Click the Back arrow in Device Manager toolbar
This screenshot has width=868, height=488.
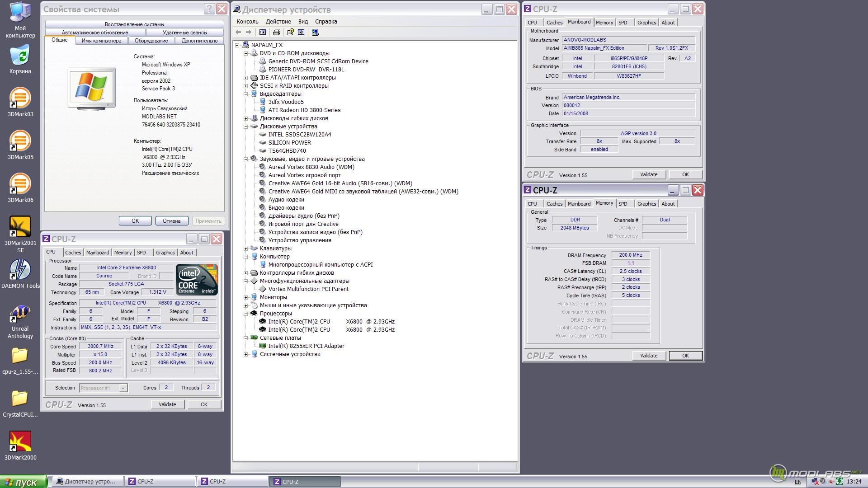pos(238,32)
